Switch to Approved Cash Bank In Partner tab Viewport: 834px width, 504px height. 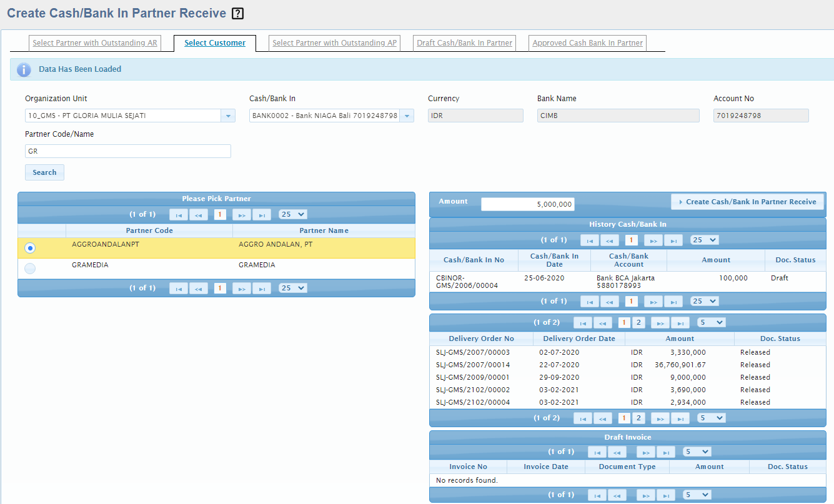[x=588, y=43]
